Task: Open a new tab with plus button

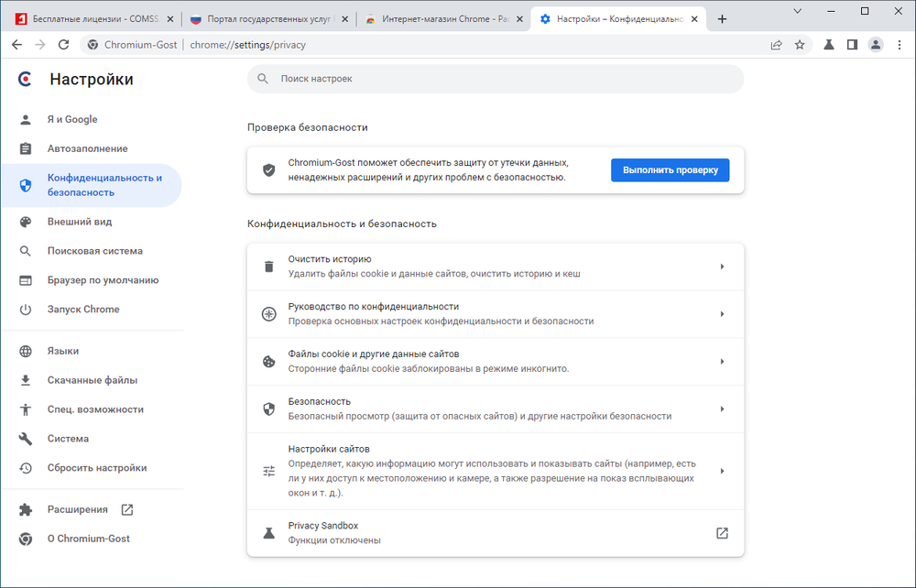Action: point(723,19)
